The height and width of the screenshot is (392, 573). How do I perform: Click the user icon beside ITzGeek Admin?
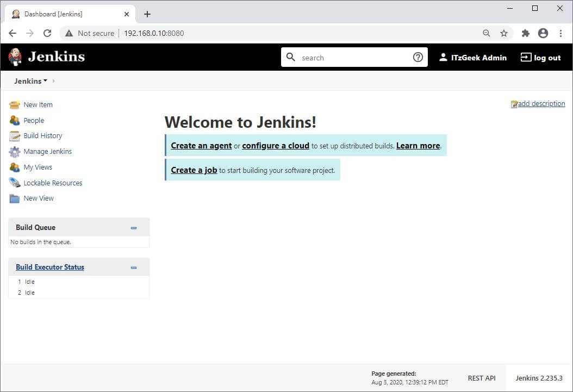[x=443, y=57]
